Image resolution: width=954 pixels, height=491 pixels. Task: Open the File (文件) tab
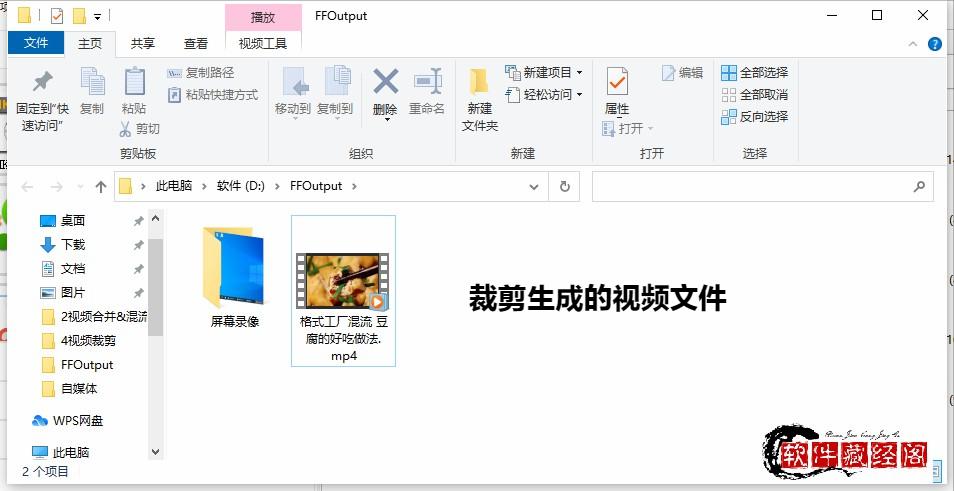click(x=36, y=43)
